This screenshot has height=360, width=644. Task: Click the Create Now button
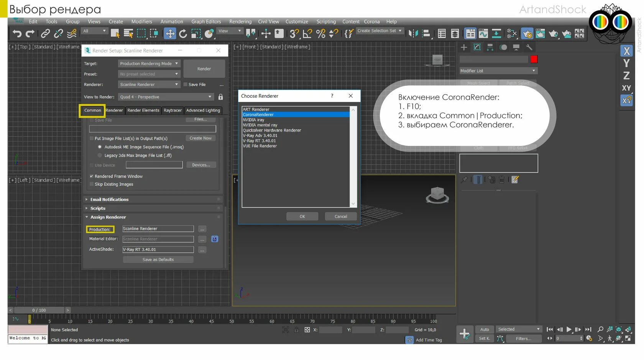click(200, 138)
